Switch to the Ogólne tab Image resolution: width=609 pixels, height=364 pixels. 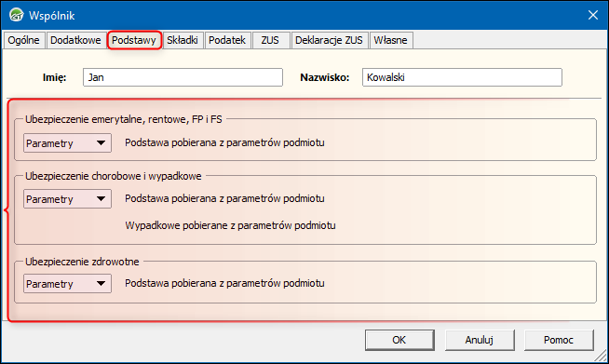tap(23, 40)
